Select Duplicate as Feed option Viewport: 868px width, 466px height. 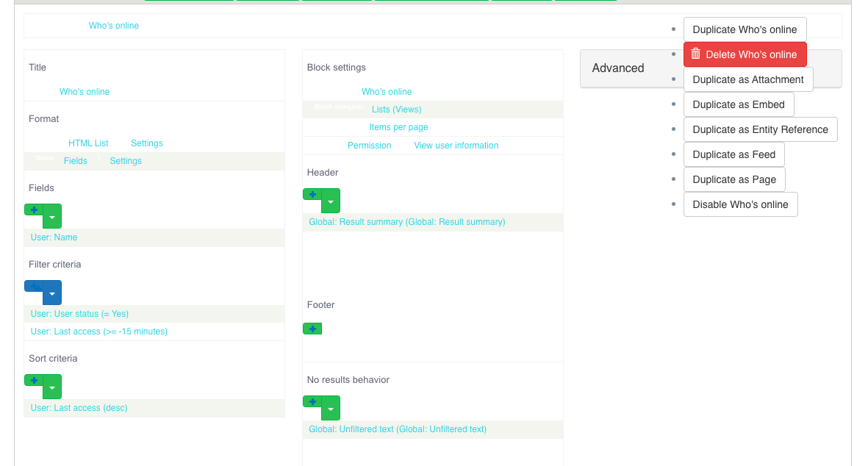[734, 154]
